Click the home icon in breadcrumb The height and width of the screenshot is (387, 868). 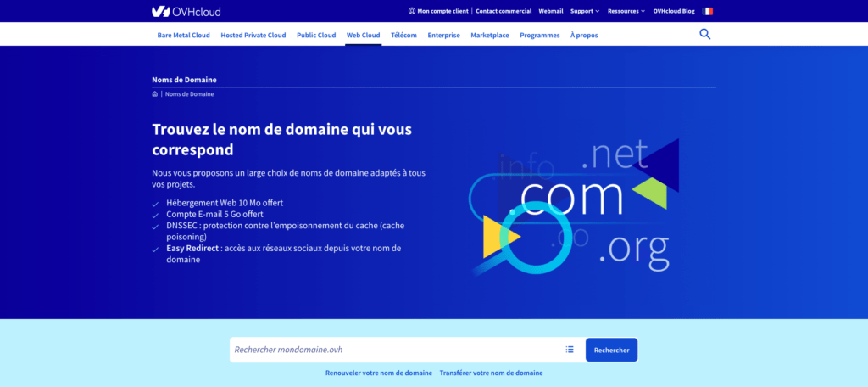pos(155,94)
